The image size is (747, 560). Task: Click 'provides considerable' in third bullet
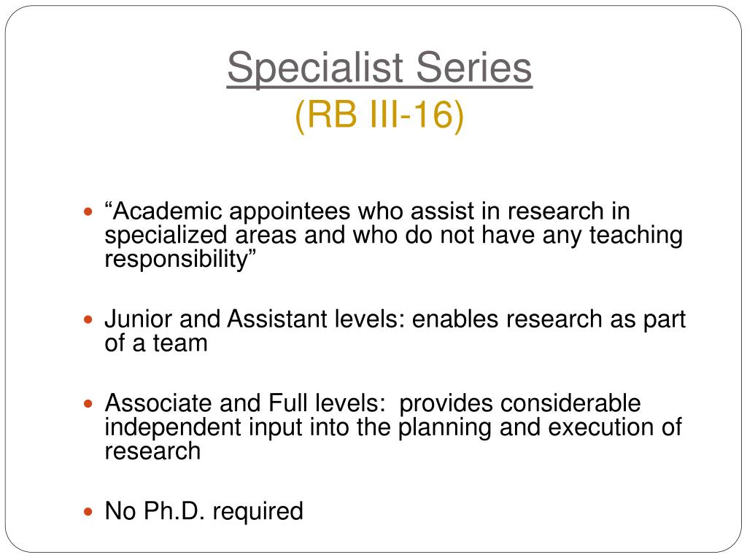pyautogui.click(x=519, y=404)
